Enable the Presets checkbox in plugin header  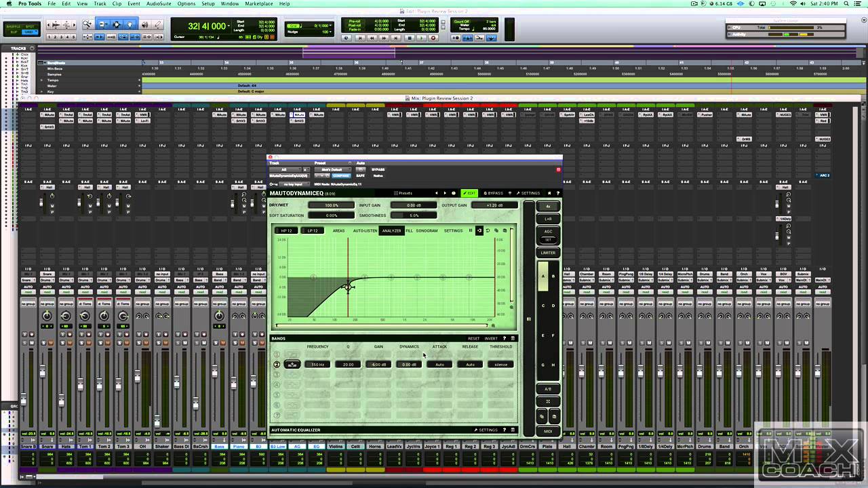pyautogui.click(x=396, y=193)
